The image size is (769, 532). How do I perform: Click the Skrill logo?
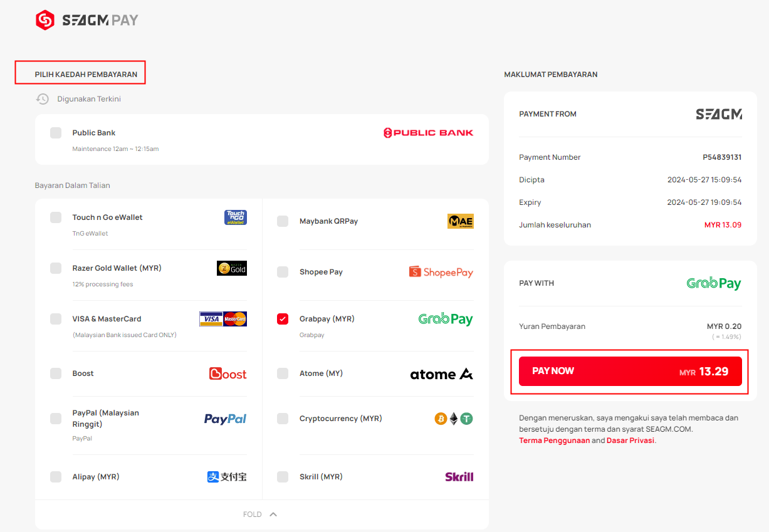coord(459,477)
